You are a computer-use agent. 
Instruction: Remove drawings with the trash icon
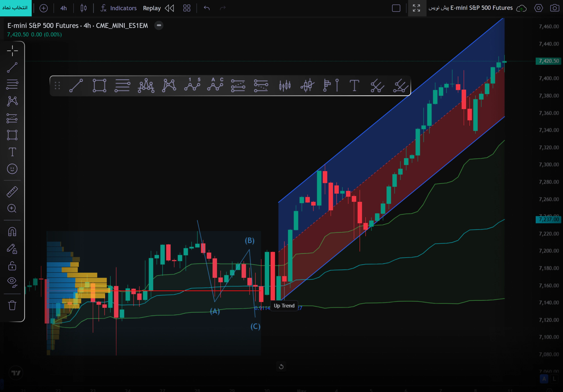[12, 305]
